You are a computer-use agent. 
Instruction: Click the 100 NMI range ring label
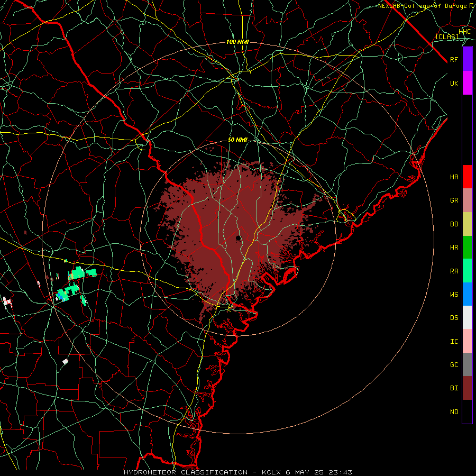point(237,42)
